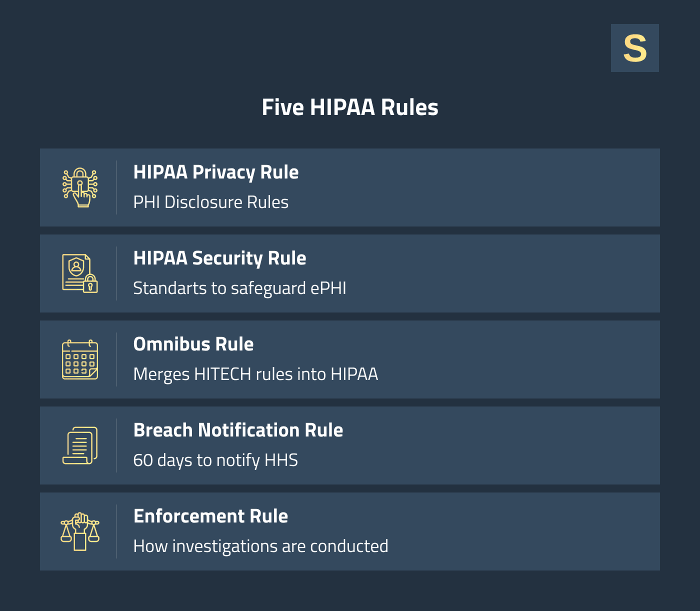Click the PHI Disclosure Rules subtitle
The image size is (700, 611).
point(211,202)
